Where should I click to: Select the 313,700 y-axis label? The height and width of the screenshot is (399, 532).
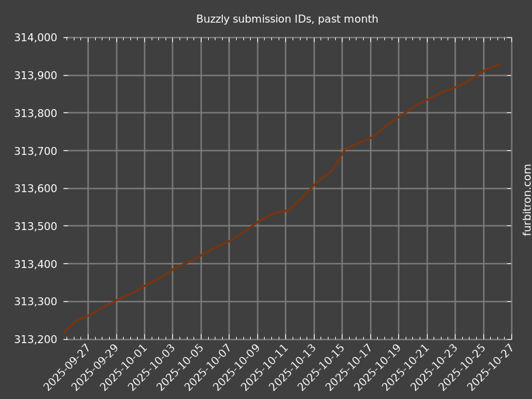[35, 151]
